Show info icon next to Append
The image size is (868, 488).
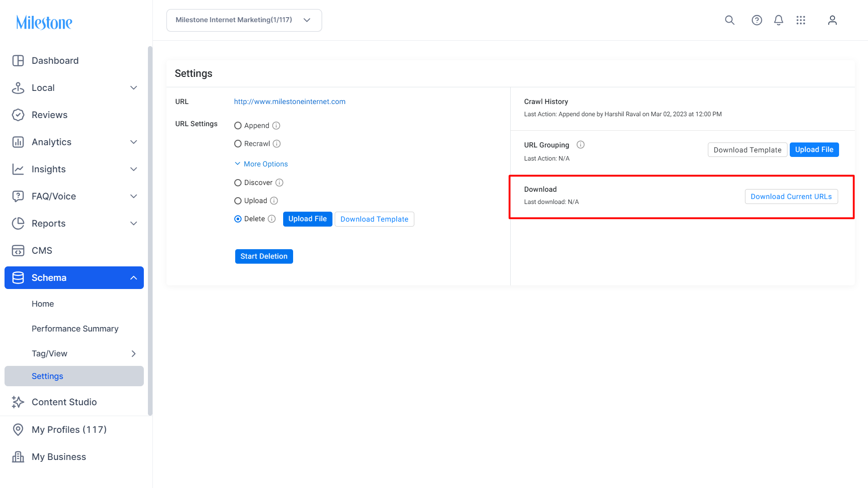click(x=276, y=126)
